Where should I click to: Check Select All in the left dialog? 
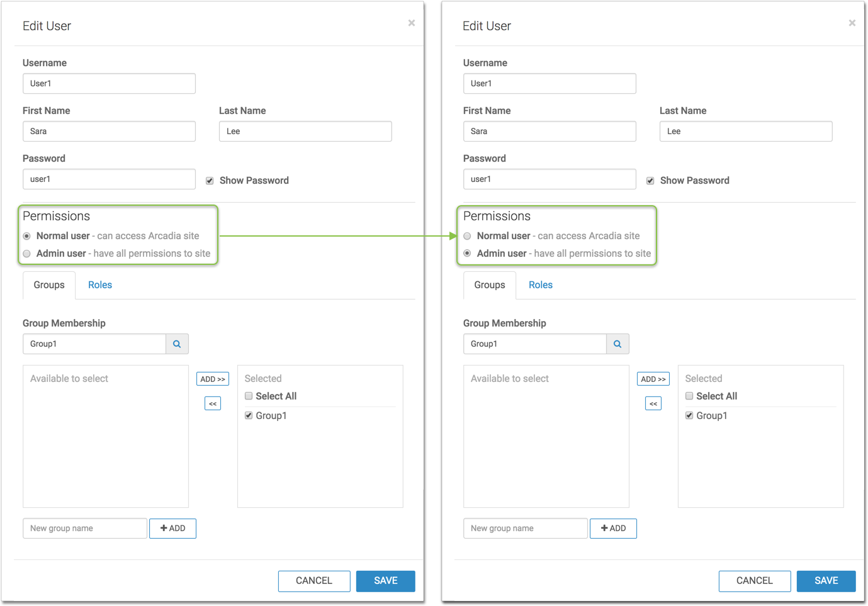click(249, 396)
